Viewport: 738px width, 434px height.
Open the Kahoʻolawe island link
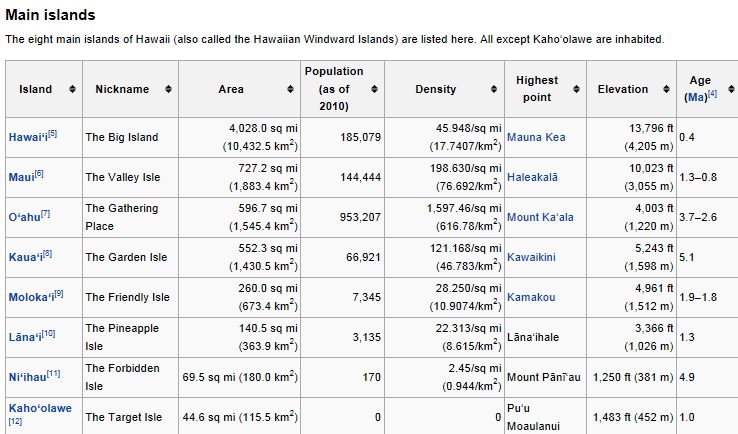click(40, 408)
